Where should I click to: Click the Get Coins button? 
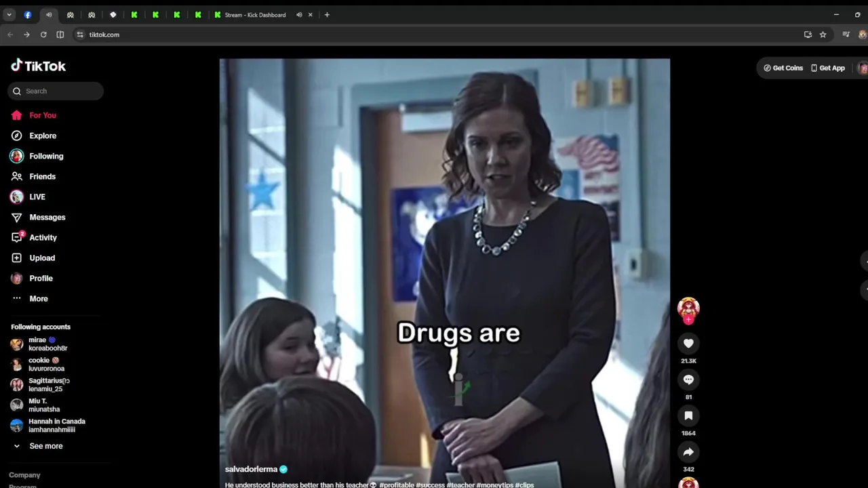783,68
